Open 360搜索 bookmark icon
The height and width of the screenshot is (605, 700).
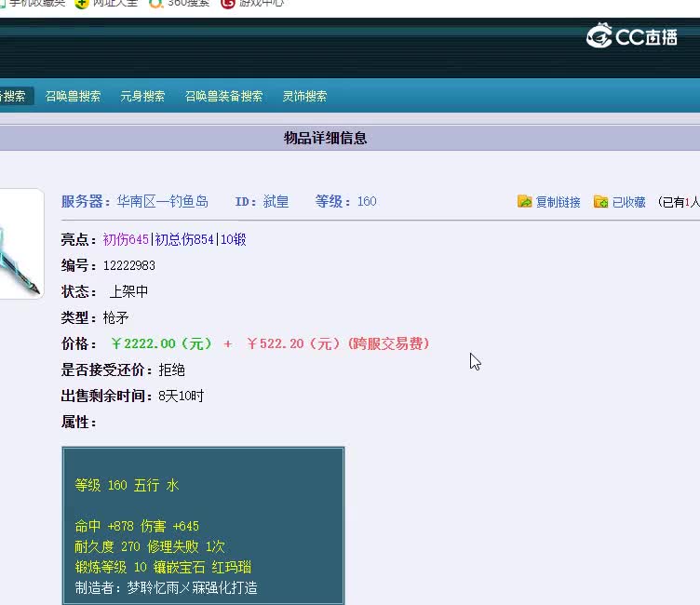coord(155,4)
